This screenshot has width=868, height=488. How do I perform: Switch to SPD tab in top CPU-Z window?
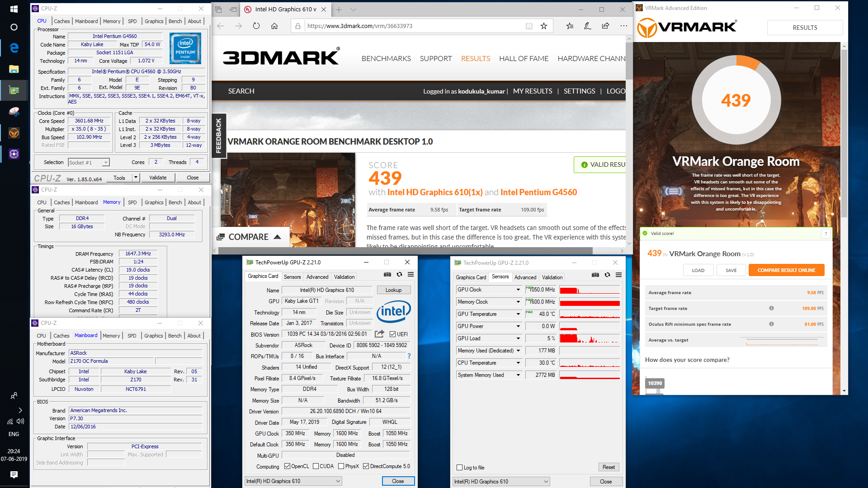point(132,21)
